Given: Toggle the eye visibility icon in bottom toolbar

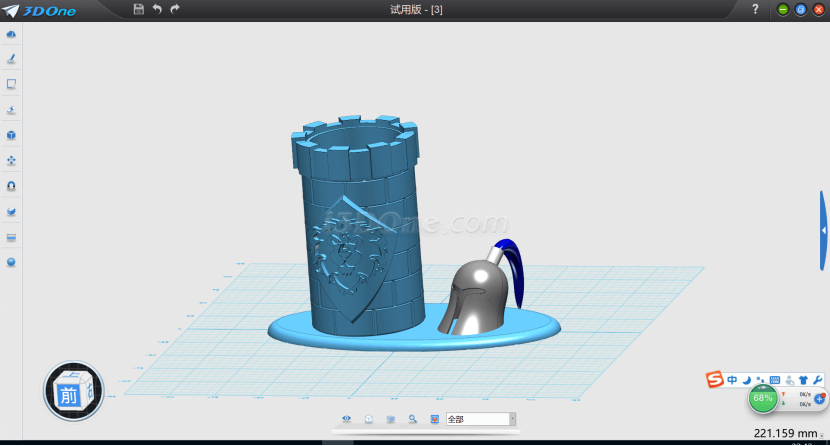Looking at the screenshot, I should click(347, 419).
